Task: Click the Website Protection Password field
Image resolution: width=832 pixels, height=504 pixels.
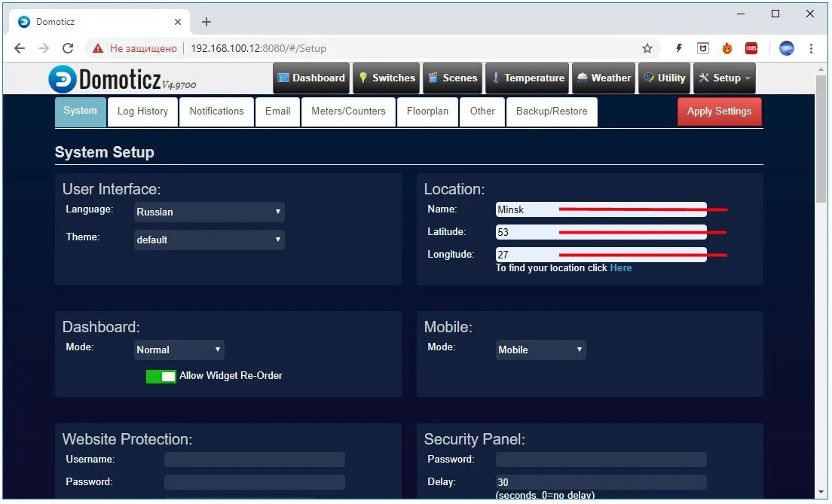Action: tap(255, 482)
